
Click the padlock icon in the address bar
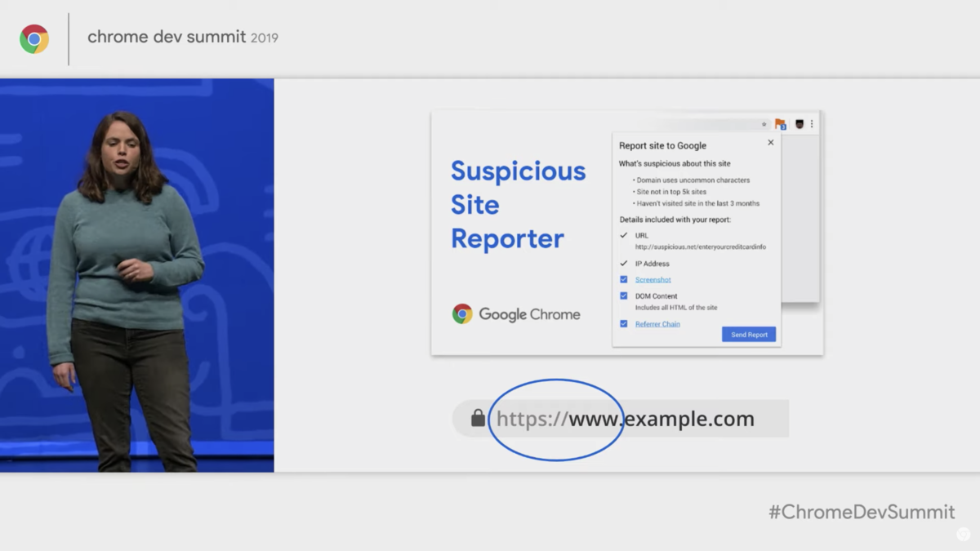[x=478, y=419]
